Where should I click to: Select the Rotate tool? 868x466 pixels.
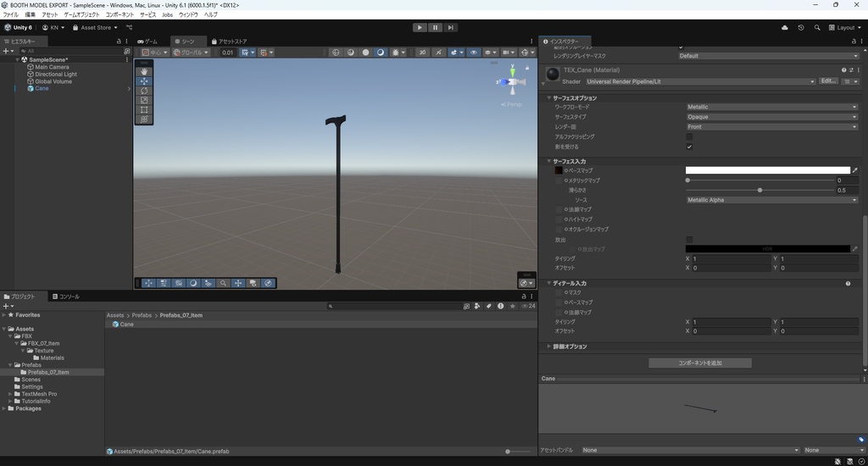point(144,90)
